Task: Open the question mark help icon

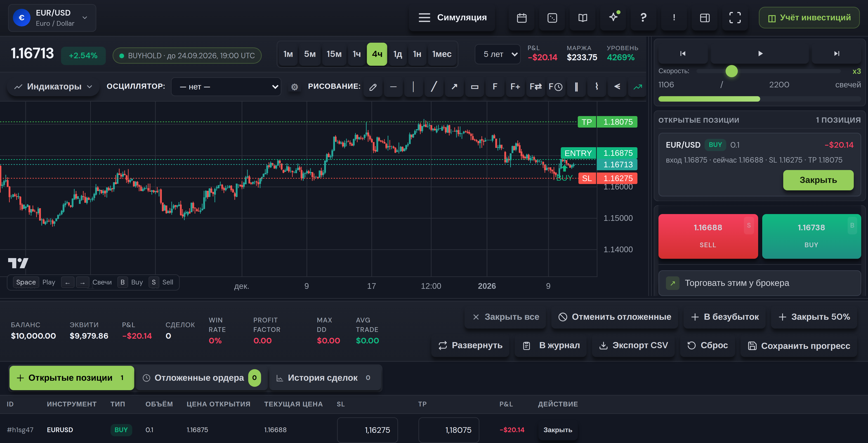Action: (x=643, y=18)
